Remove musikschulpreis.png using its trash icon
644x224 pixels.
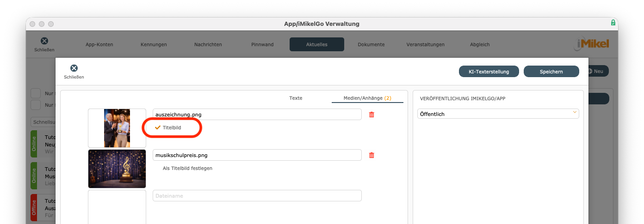coord(371,155)
